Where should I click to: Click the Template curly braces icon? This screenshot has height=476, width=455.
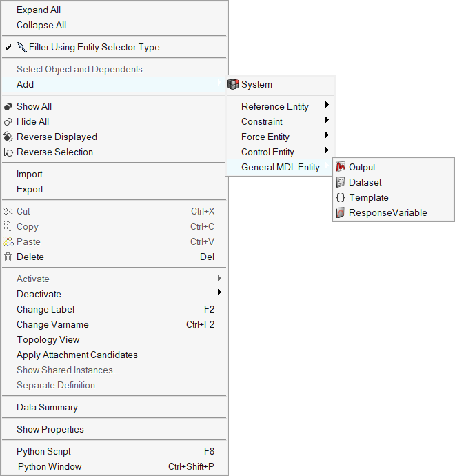[x=340, y=197]
